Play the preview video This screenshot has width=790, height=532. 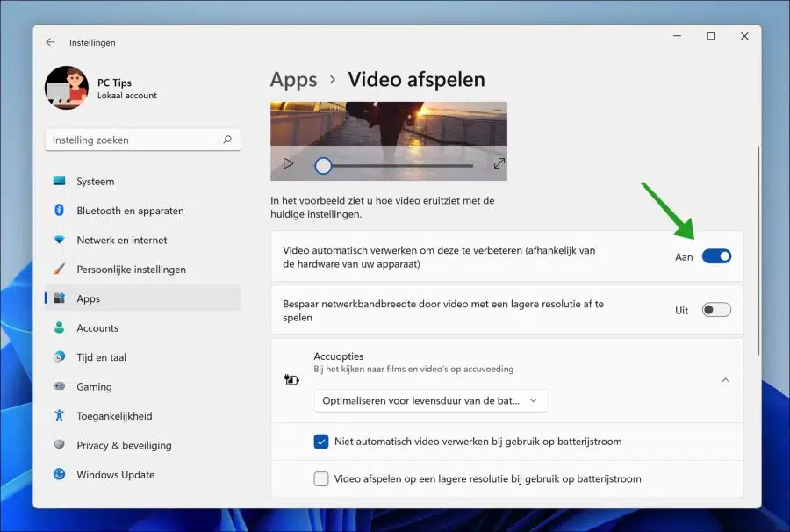point(288,163)
